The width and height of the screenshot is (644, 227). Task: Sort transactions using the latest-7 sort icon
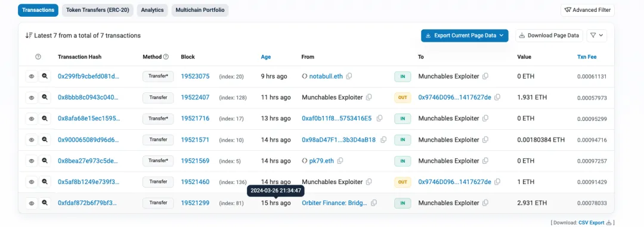[29, 36]
